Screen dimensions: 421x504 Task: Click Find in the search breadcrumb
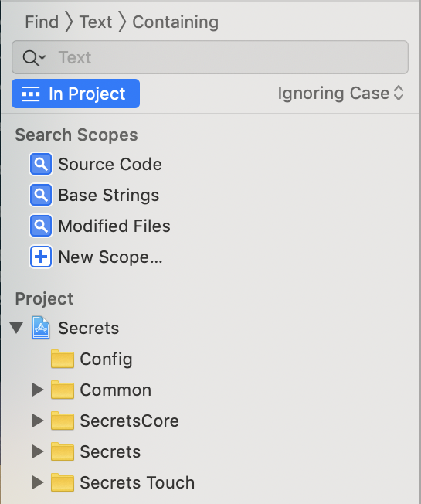click(x=42, y=22)
